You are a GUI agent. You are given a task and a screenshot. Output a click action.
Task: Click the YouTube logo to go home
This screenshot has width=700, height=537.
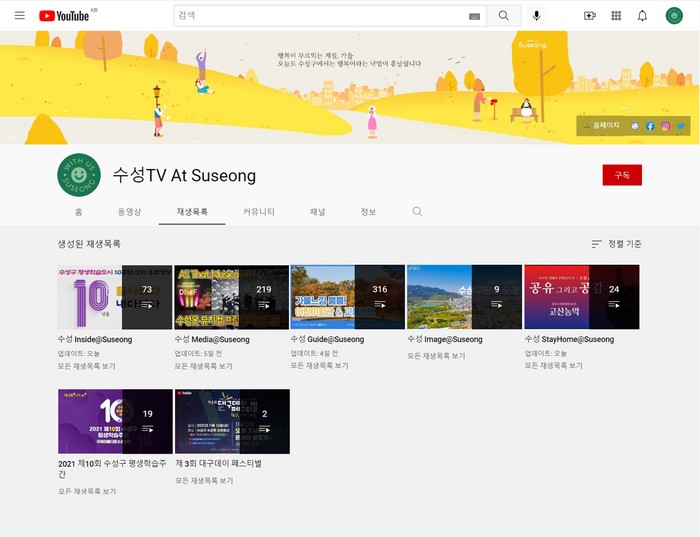click(64, 16)
